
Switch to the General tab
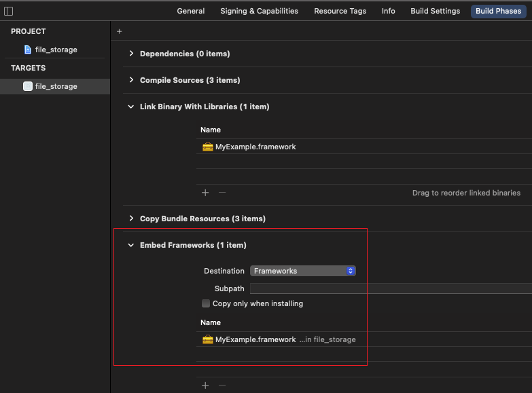pyautogui.click(x=191, y=11)
